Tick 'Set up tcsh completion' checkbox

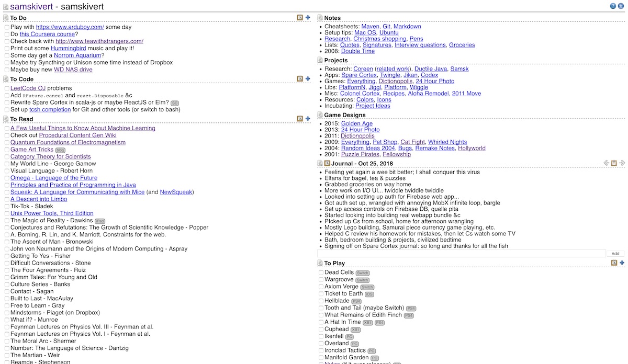click(7, 110)
